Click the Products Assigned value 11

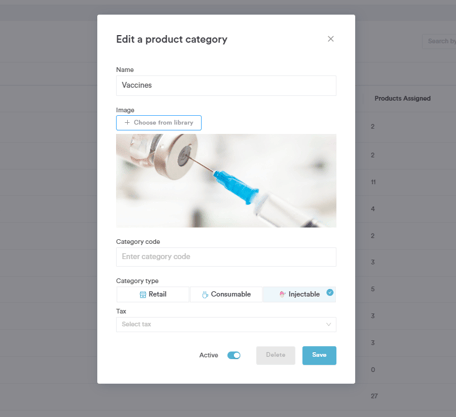click(373, 182)
